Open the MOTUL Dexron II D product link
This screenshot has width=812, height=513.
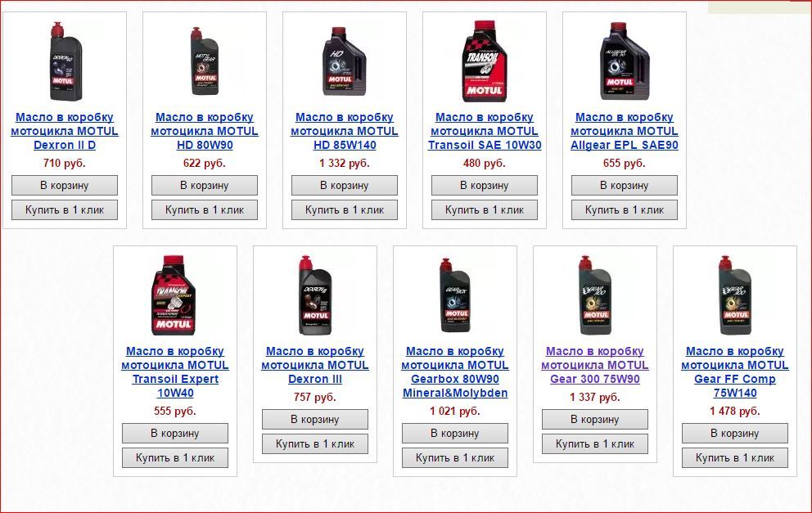tap(65, 131)
